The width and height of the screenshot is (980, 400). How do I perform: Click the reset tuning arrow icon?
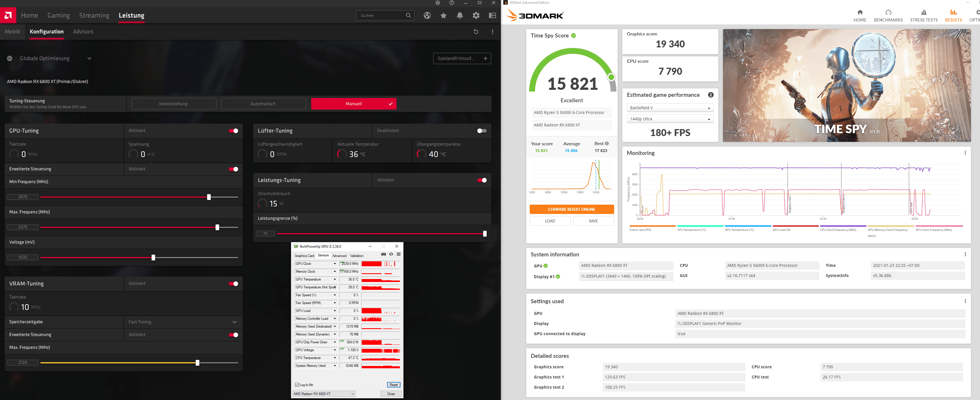476,31
